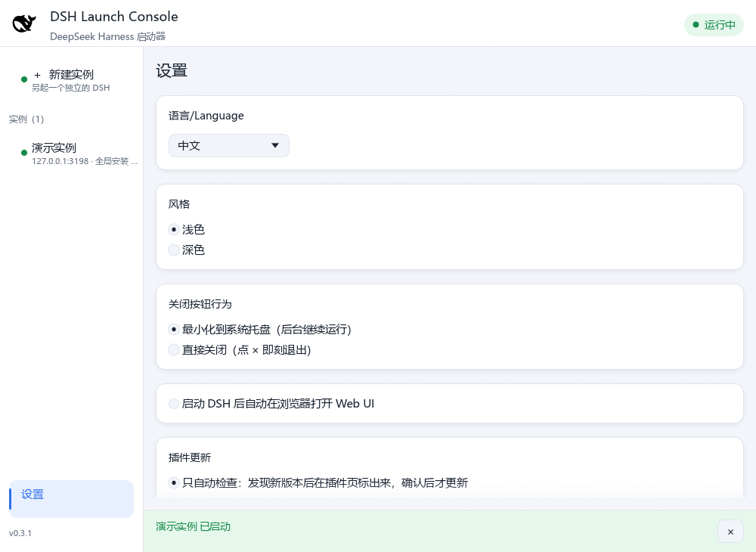Click the DeepSeek Harness 启动器 subtitle
Screen dimensions: 756x552
107,36
